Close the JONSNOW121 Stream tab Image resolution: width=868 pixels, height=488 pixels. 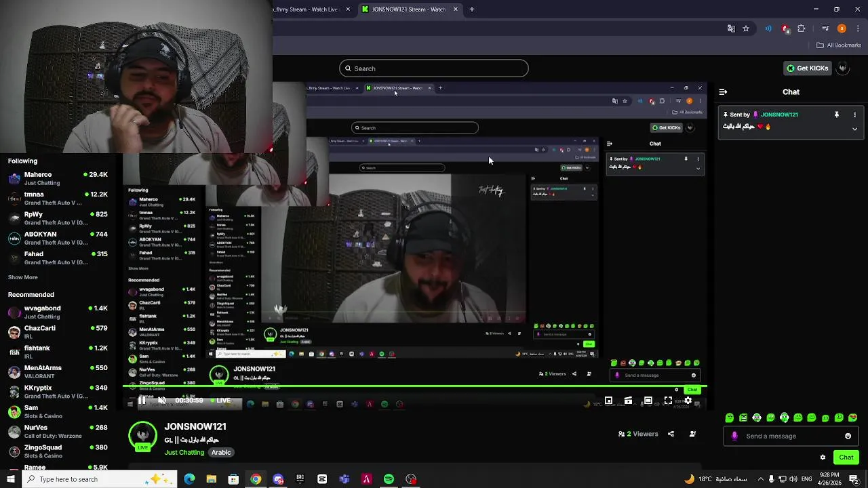pos(456,9)
